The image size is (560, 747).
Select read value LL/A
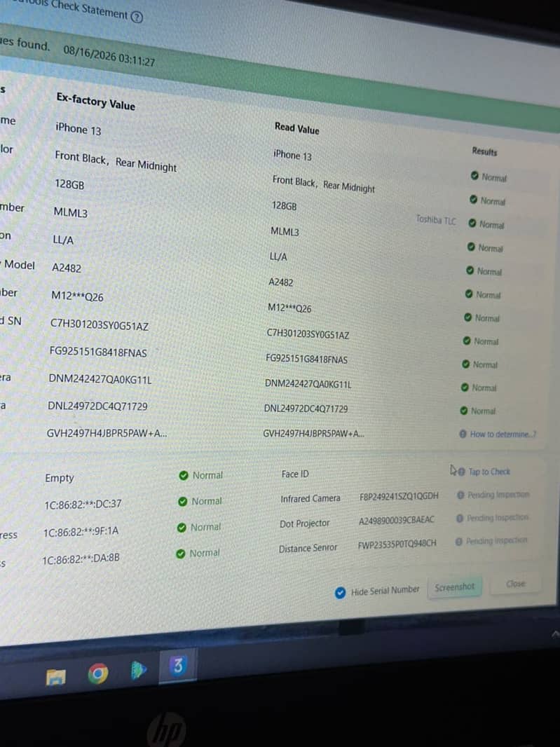278,256
